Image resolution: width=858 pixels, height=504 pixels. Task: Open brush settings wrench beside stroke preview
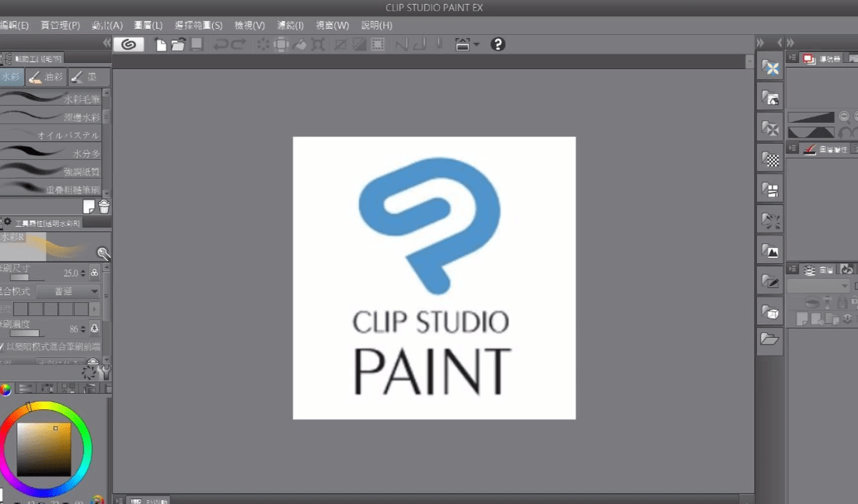coord(103,253)
